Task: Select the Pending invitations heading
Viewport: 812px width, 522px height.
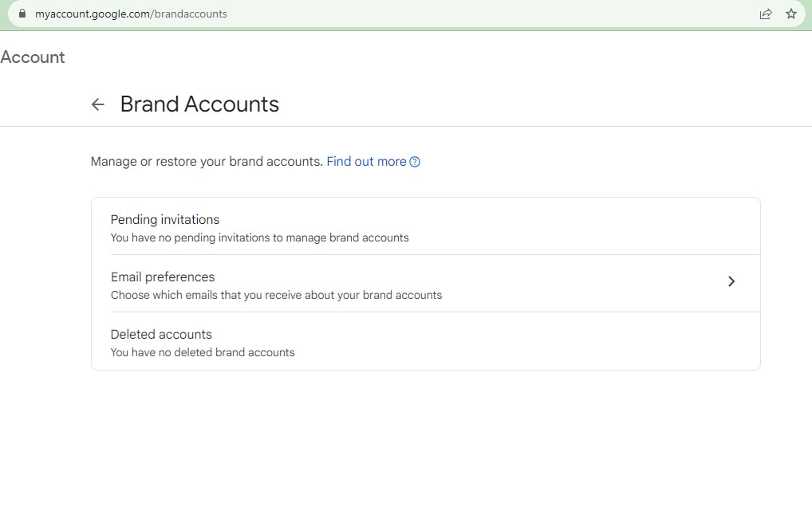Action: point(164,219)
